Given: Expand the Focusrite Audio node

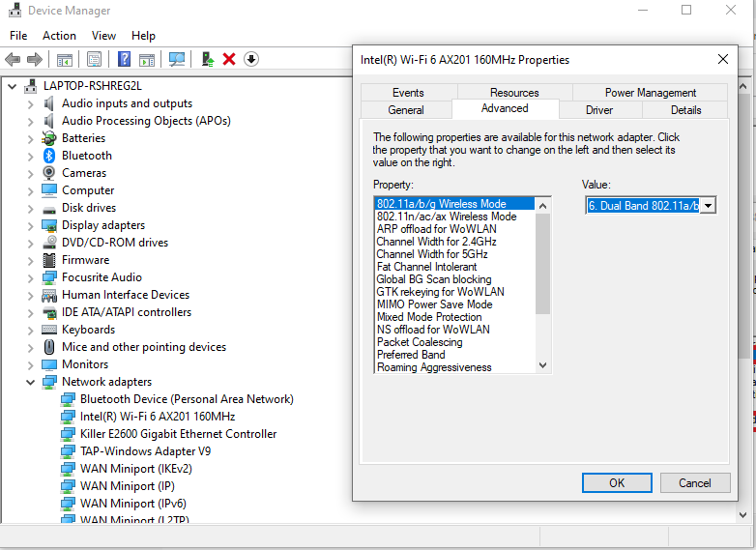Looking at the screenshot, I should pos(30,277).
